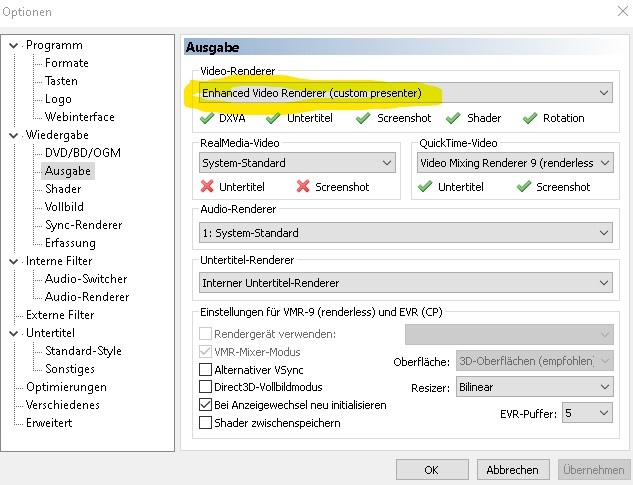Click the Video-Renderer Screenshot green checkmark

[363, 118]
